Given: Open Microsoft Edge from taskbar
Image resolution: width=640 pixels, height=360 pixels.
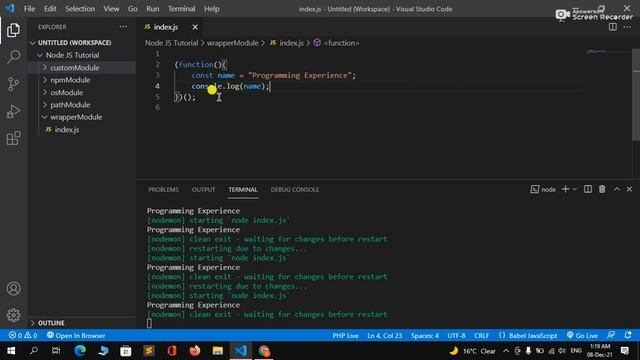Looking at the screenshot, I should 80,351.
